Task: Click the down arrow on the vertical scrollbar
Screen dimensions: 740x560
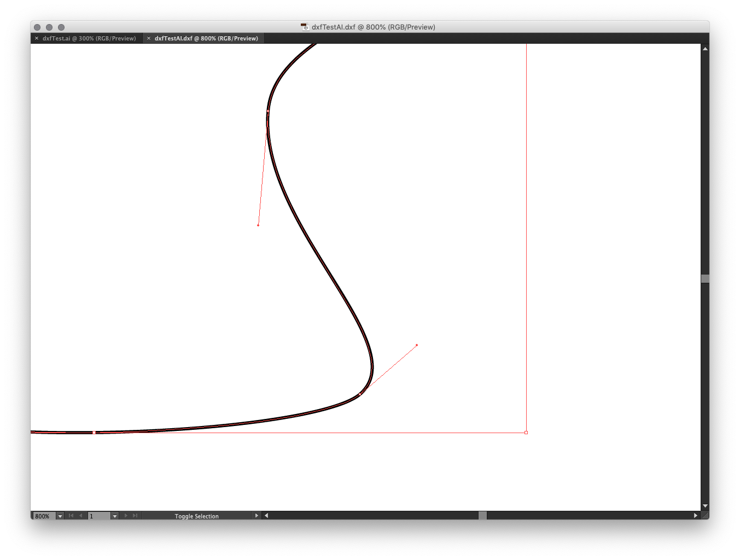Action: [x=705, y=506]
